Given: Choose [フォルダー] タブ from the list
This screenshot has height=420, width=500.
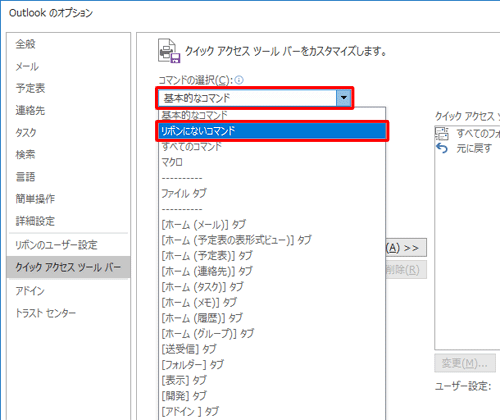Looking at the screenshot, I should 272,365.
